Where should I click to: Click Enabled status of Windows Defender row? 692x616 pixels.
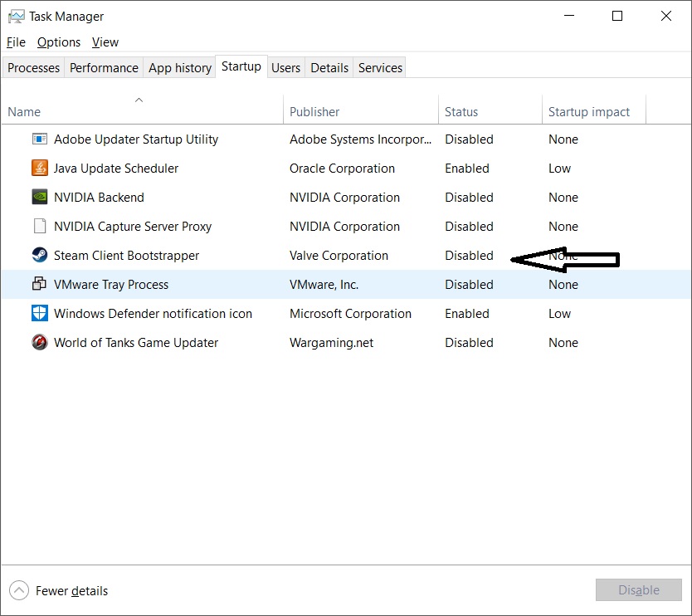tap(467, 314)
